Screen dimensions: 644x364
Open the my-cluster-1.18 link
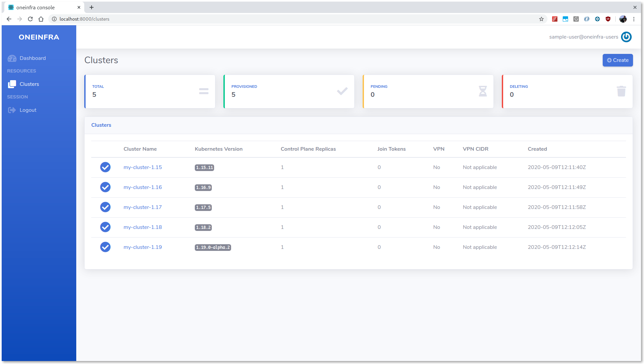pos(143,227)
